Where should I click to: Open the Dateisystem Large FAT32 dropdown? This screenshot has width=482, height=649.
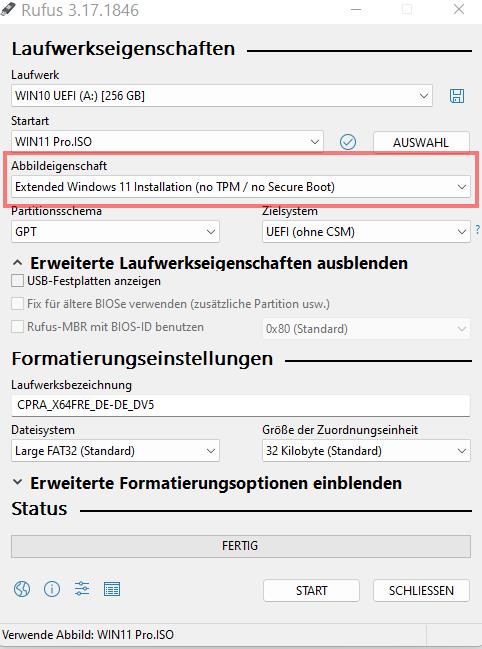tap(115, 451)
